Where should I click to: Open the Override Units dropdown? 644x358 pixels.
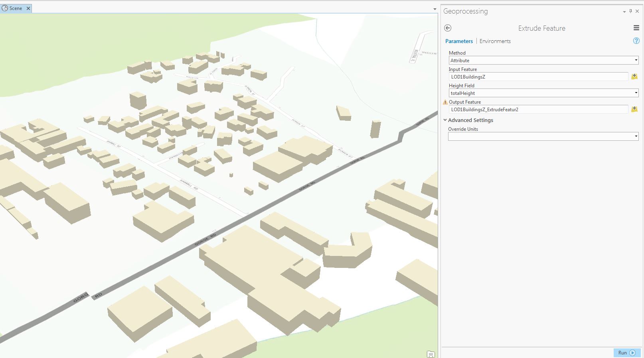coord(543,136)
